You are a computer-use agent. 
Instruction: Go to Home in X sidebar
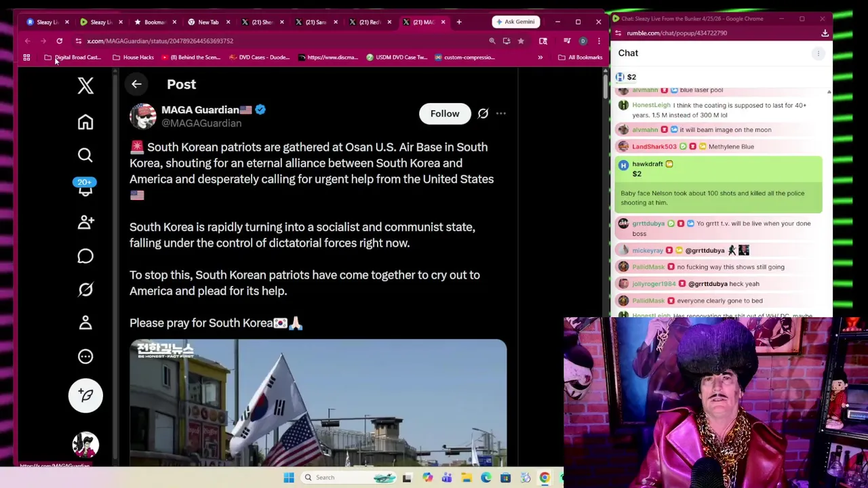(85, 122)
